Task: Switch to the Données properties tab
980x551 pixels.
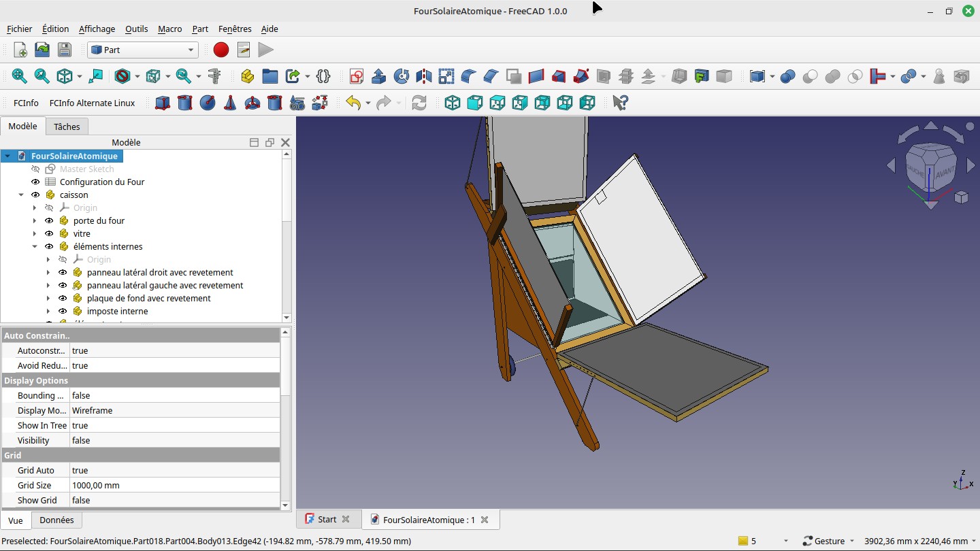Action: (56, 520)
